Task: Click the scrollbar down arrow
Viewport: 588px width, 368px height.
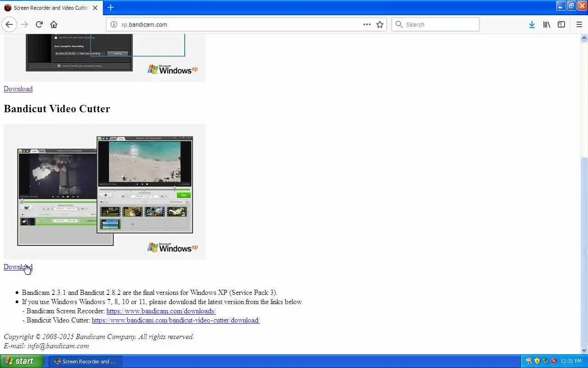Action: (x=584, y=351)
